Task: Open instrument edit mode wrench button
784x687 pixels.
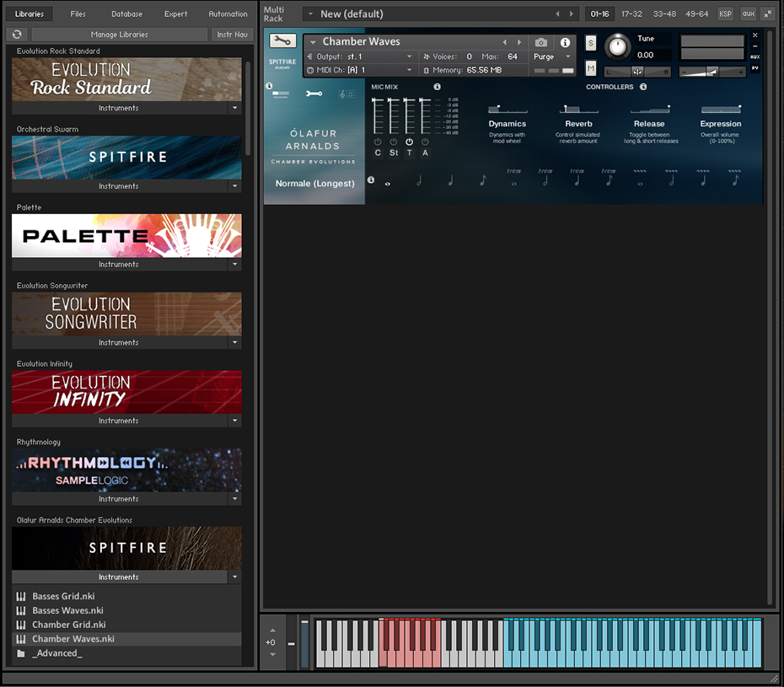Action: click(282, 40)
